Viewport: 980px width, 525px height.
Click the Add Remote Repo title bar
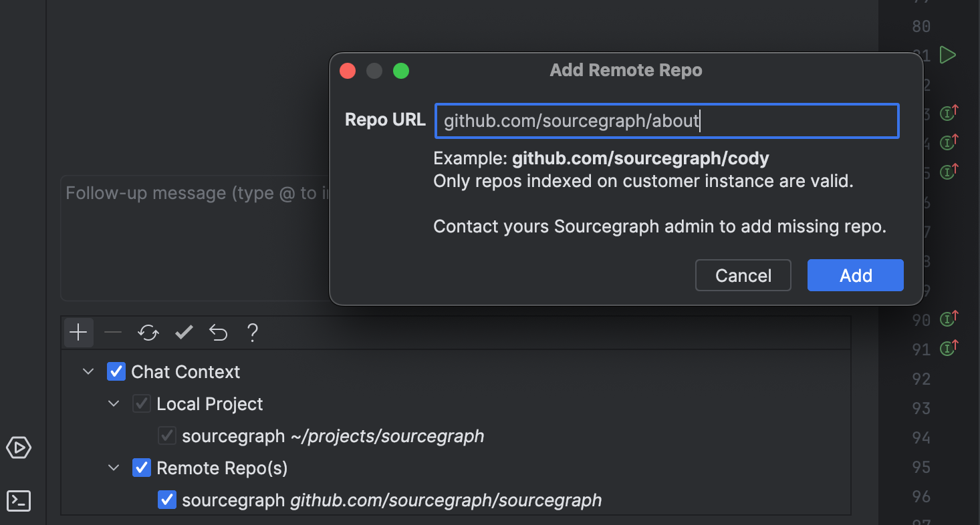(x=626, y=70)
